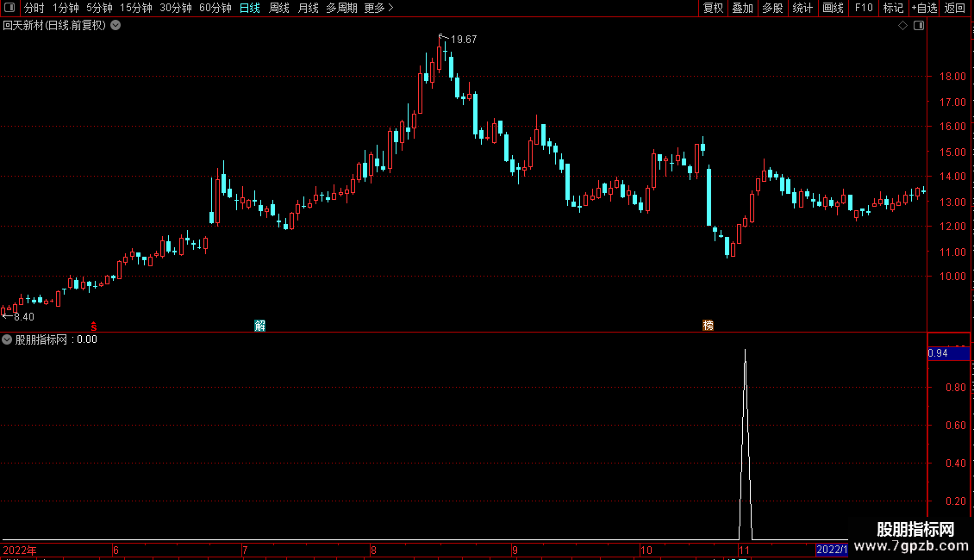Image resolution: width=974 pixels, height=560 pixels.
Task: Click the 榜 event marker icon
Action: coord(708,326)
